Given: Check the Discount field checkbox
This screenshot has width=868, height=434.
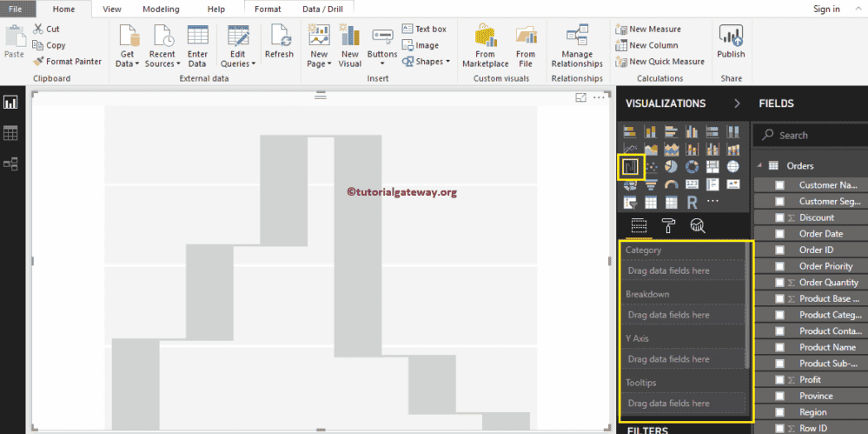Looking at the screenshot, I should pyautogui.click(x=779, y=217).
